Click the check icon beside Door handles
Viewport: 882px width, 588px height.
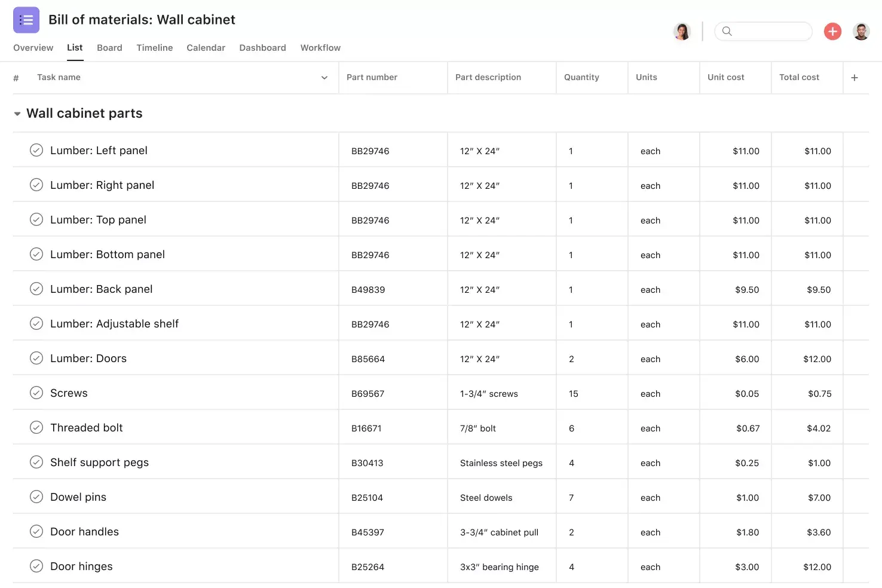pos(36,531)
